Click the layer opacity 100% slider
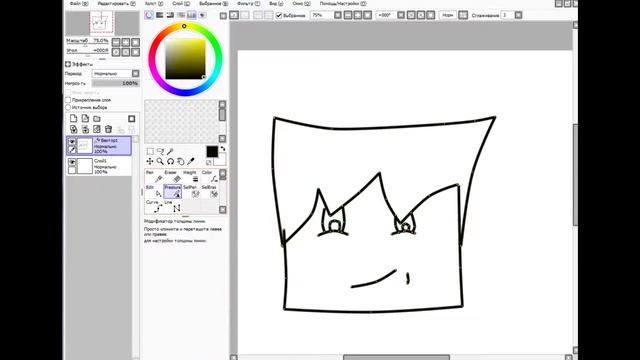 (116, 83)
